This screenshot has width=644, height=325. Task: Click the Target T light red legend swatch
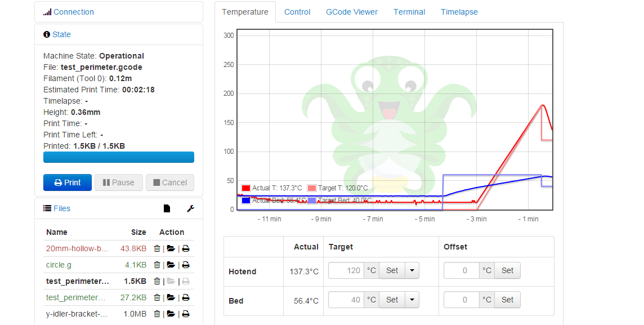pos(312,188)
